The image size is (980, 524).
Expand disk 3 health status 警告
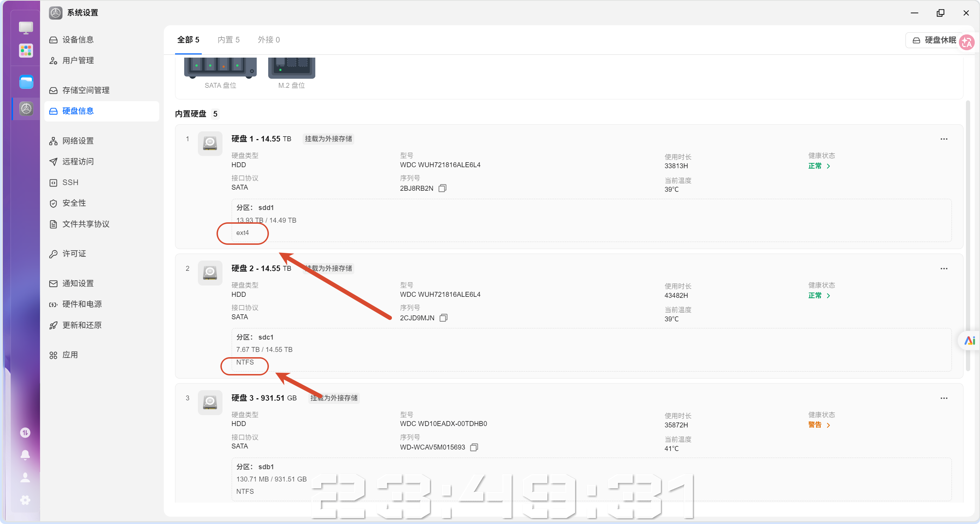819,425
